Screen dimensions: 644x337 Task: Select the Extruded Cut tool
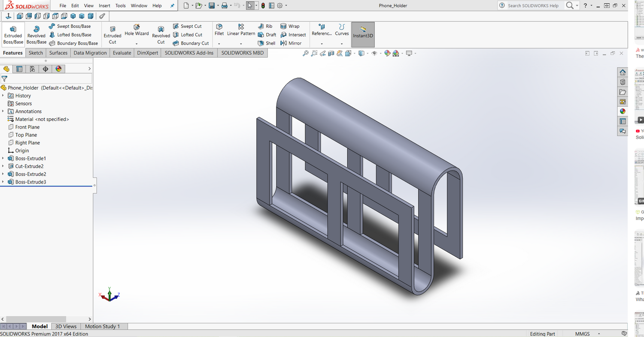click(x=112, y=34)
